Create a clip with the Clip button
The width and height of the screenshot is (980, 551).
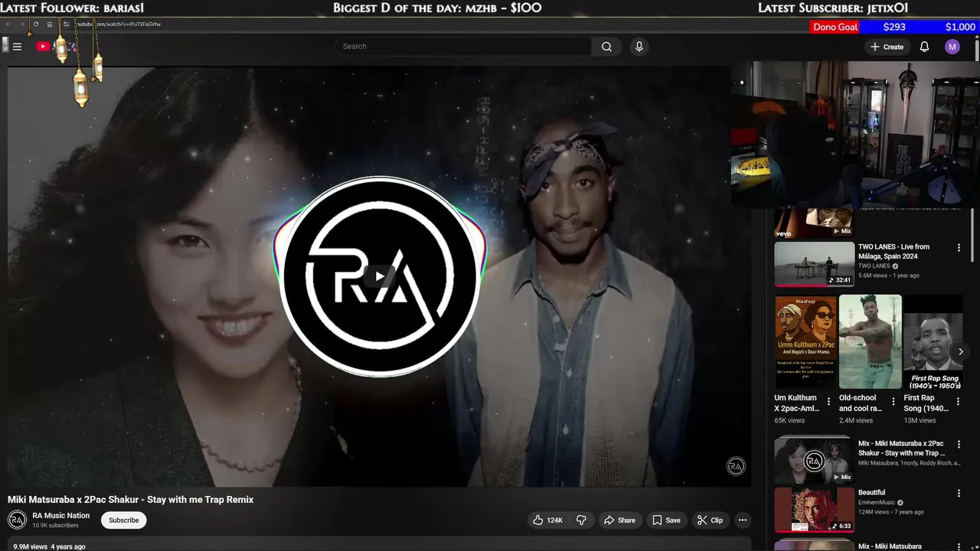[710, 520]
